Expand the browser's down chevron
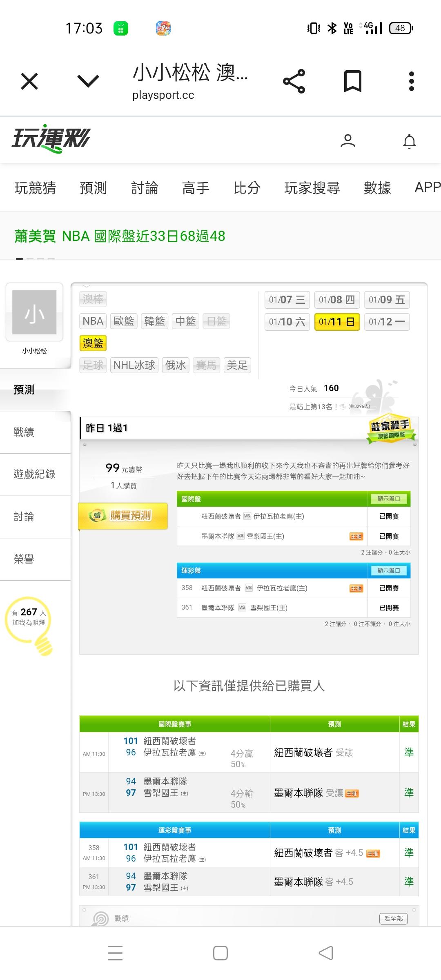441x980 pixels. (x=88, y=81)
